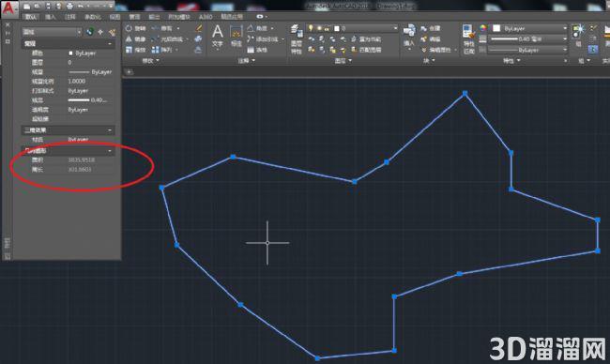Switch to the Insert (插入) ribbon tab
The image size is (610, 364).
50,17
